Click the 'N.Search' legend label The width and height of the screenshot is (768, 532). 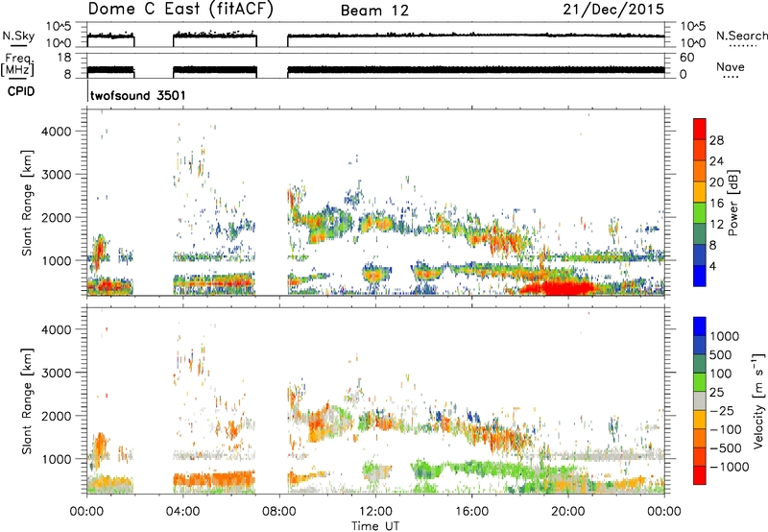click(741, 36)
